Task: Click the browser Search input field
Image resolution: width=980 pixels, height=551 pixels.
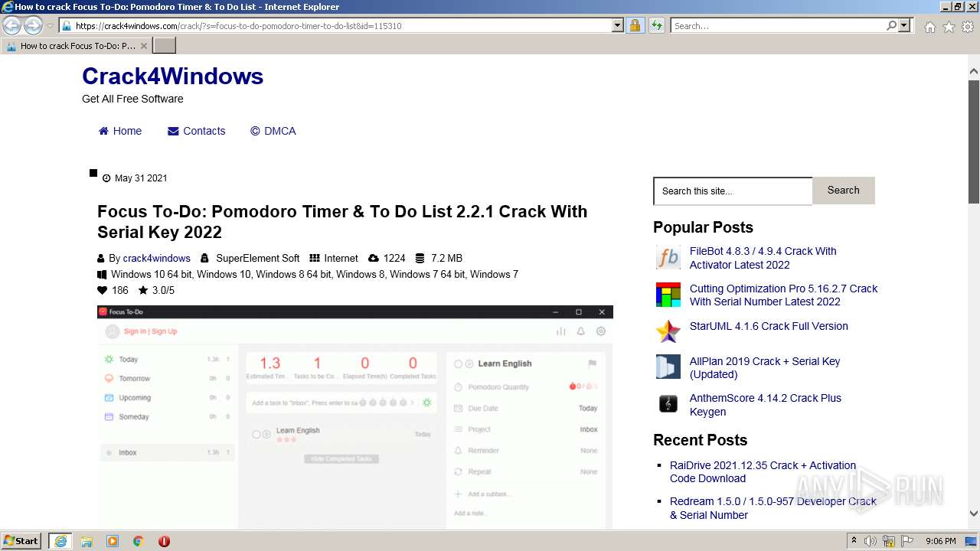Action: [x=778, y=25]
